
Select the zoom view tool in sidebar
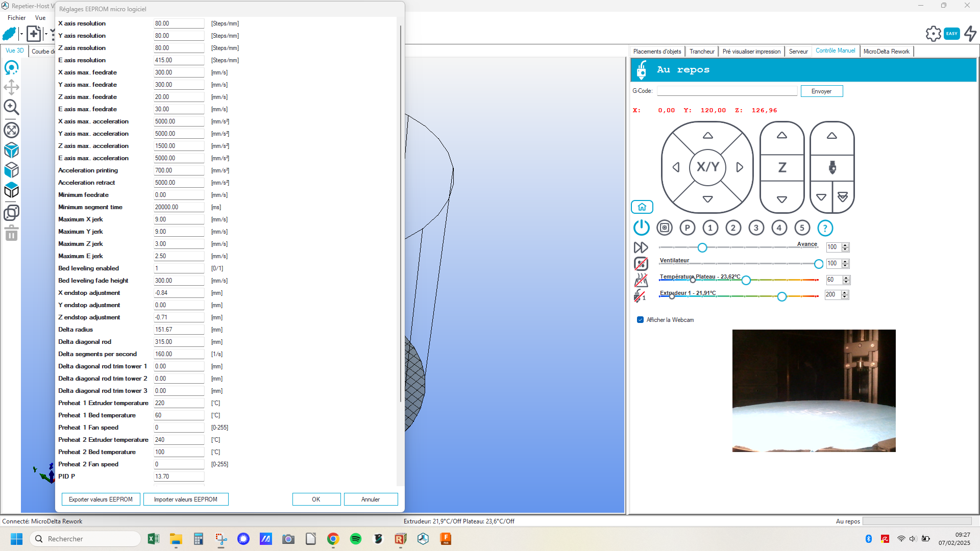(11, 107)
